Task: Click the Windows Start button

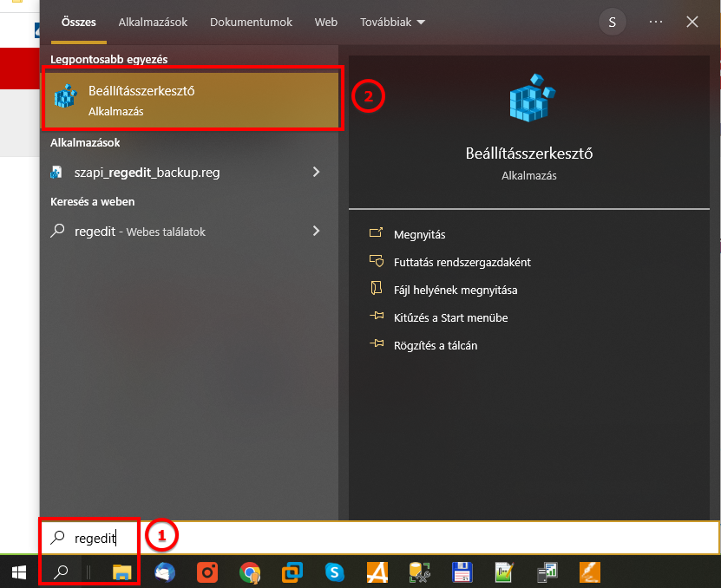Action: pos(19,572)
